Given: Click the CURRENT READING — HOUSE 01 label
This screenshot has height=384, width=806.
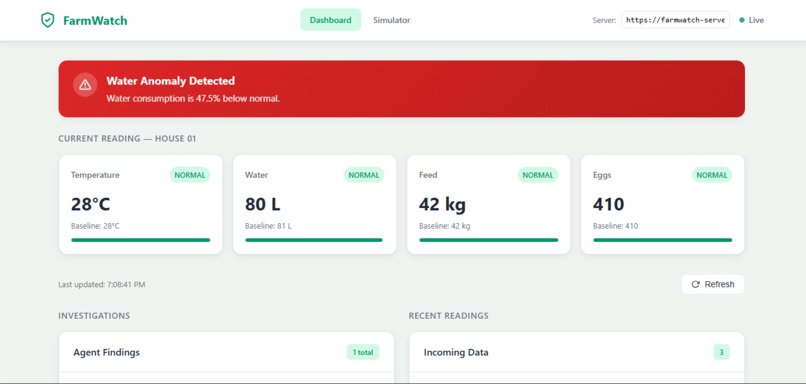Looking at the screenshot, I should point(127,139).
